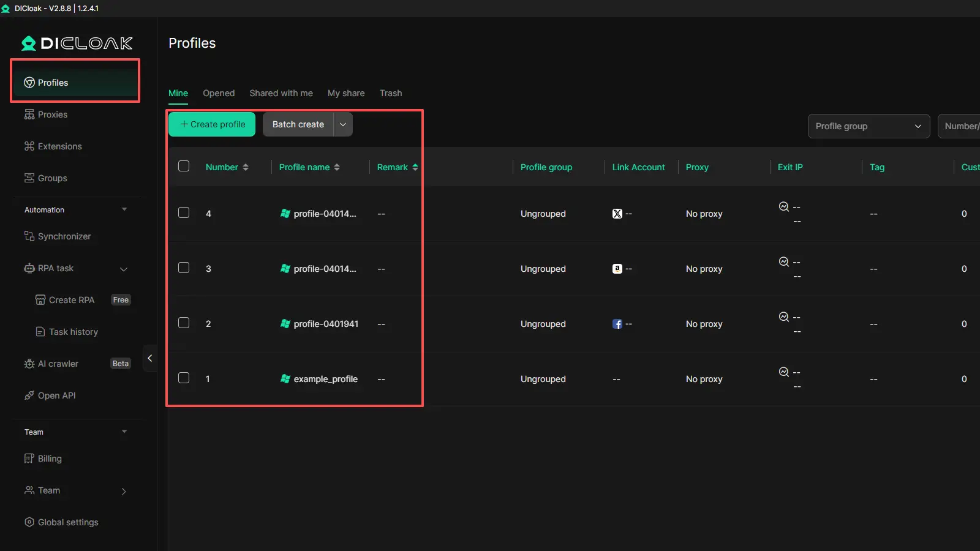The height and width of the screenshot is (551, 980).
Task: Click the Exit IP check icon for profile 4
Action: pos(783,207)
